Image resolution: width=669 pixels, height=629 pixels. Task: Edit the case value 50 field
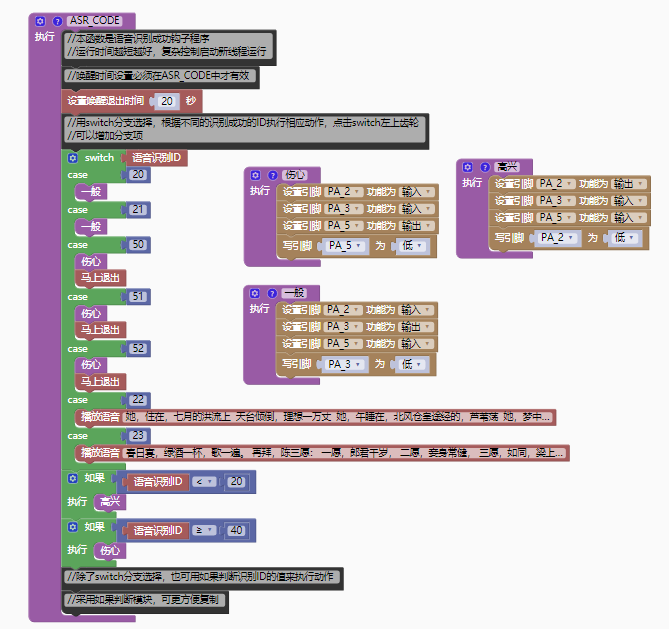(138, 245)
